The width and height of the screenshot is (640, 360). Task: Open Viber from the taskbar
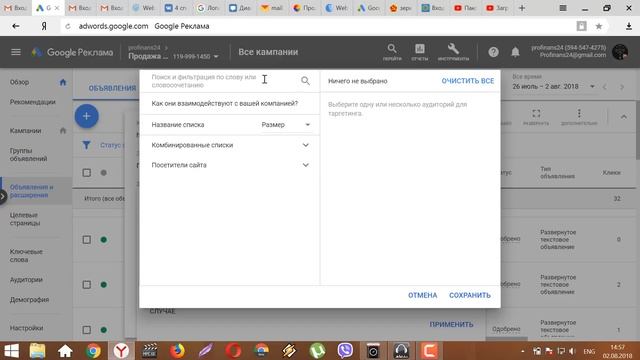point(345,351)
